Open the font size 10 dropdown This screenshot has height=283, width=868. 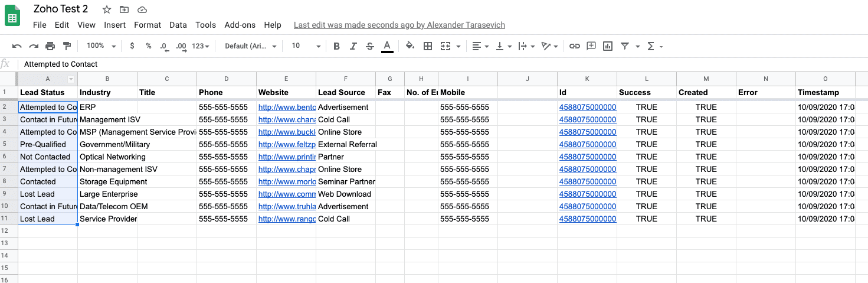[x=306, y=46]
